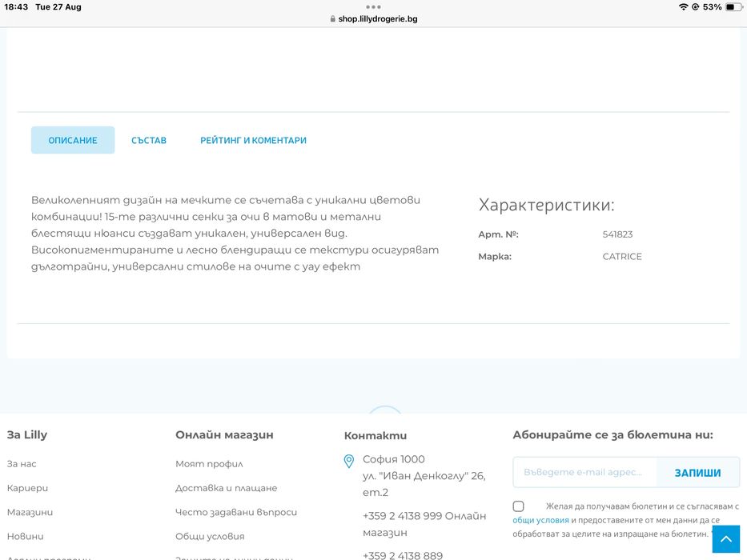This screenshot has height=560, width=747.
Task: Tap phone number +359 2 4138 889
Action: coord(403,555)
